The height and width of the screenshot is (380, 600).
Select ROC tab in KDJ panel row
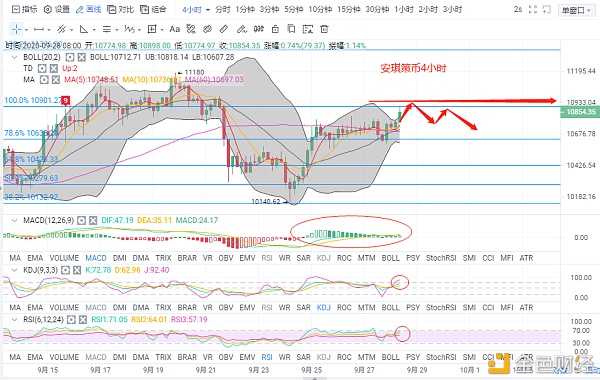(x=344, y=308)
